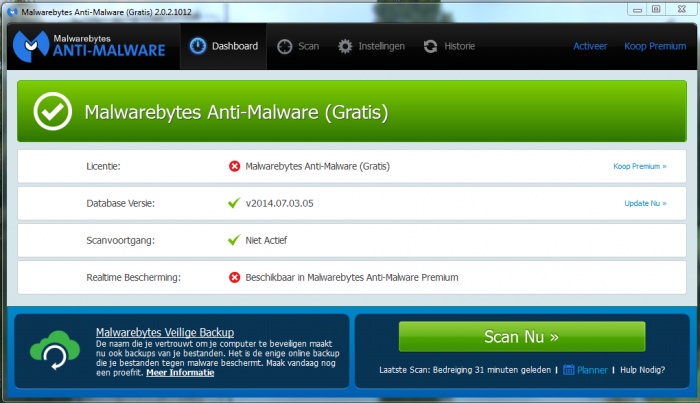Click the Historie refresh-arrows icon
This screenshot has height=403, width=700.
click(x=430, y=46)
